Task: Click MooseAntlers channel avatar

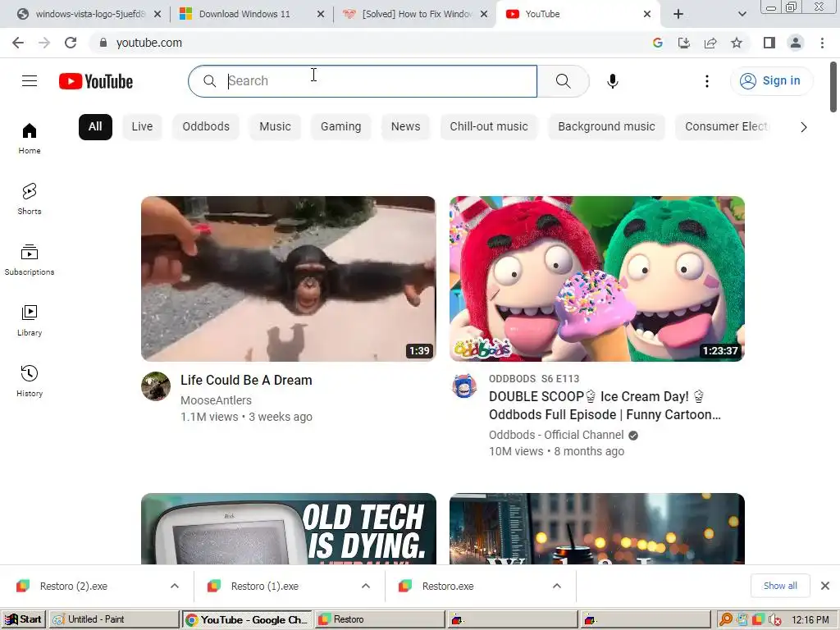Action: (x=156, y=386)
